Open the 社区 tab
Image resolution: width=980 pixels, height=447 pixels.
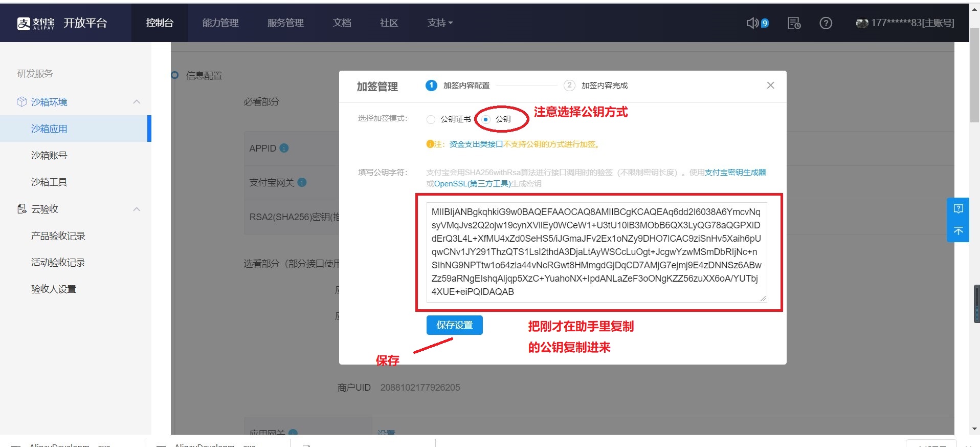coord(389,23)
